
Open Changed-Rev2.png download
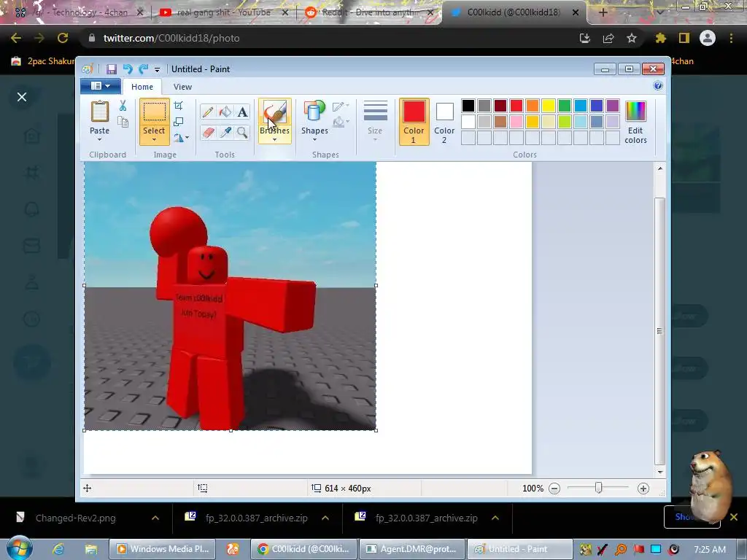[75, 518]
